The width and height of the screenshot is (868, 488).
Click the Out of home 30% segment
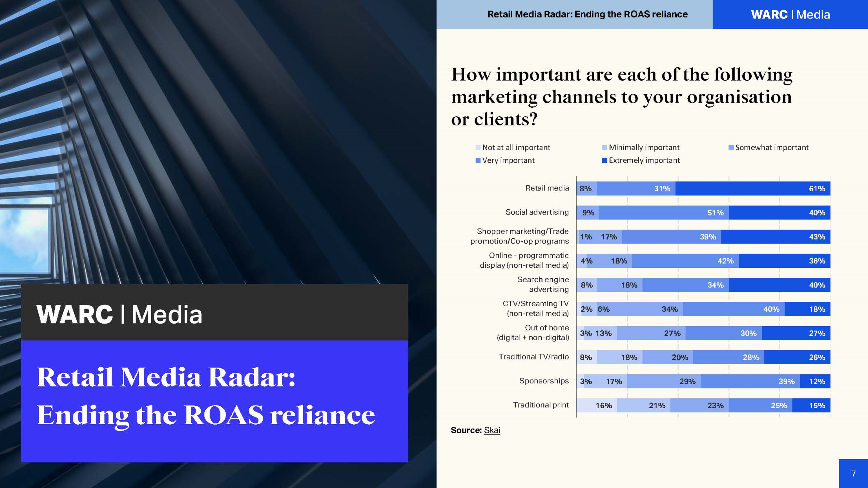point(723,333)
